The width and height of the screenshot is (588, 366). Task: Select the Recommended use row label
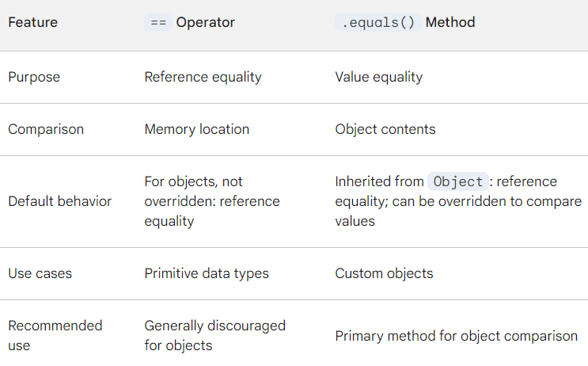pyautogui.click(x=55, y=336)
